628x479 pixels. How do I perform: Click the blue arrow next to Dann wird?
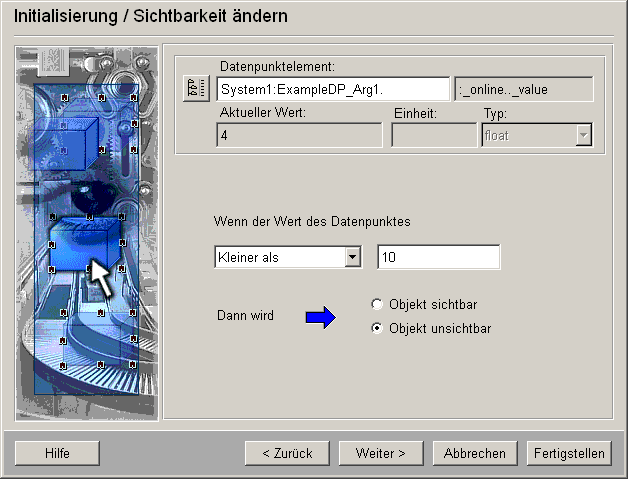pyautogui.click(x=321, y=318)
